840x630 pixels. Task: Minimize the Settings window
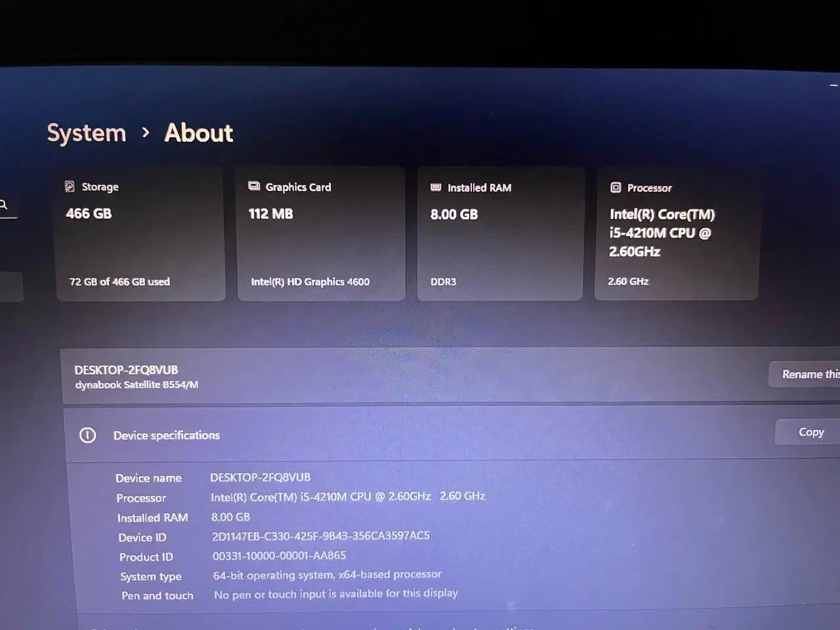pyautogui.click(x=834, y=85)
